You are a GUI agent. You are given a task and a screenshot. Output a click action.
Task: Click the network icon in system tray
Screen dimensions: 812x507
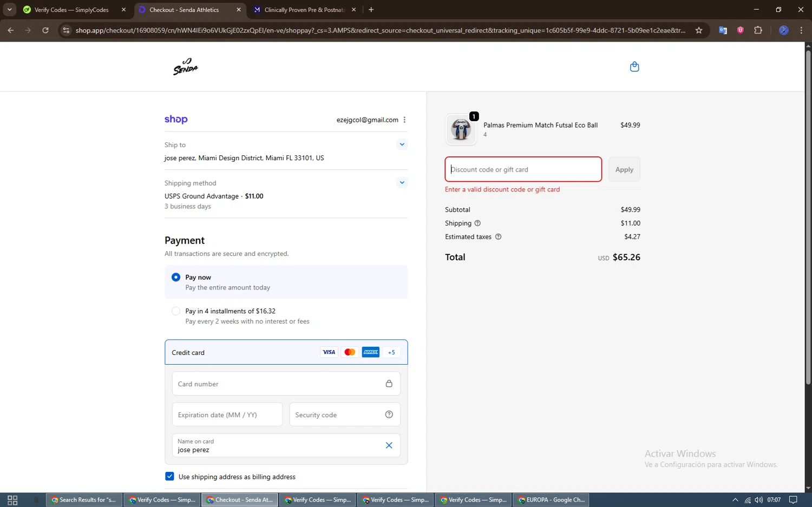pyautogui.click(x=748, y=500)
